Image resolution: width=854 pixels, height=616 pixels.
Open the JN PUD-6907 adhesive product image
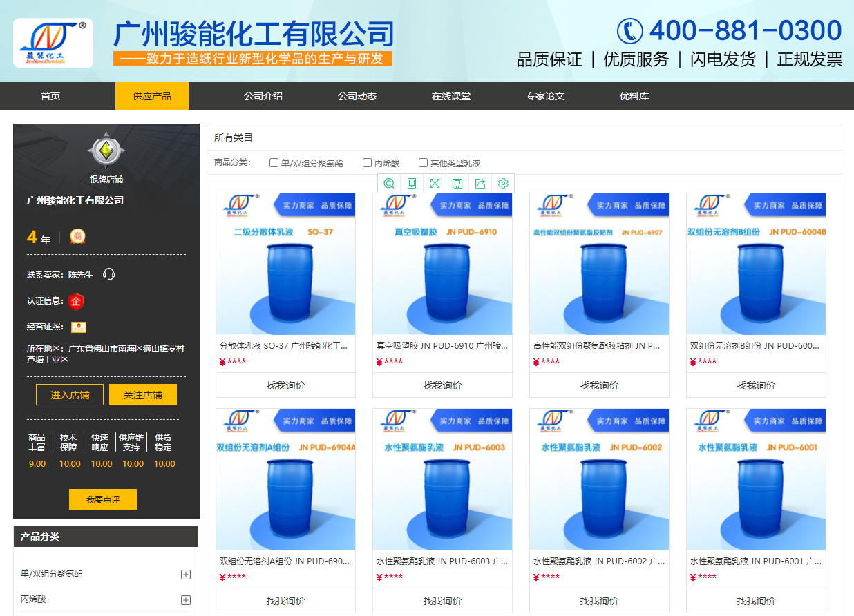600,264
